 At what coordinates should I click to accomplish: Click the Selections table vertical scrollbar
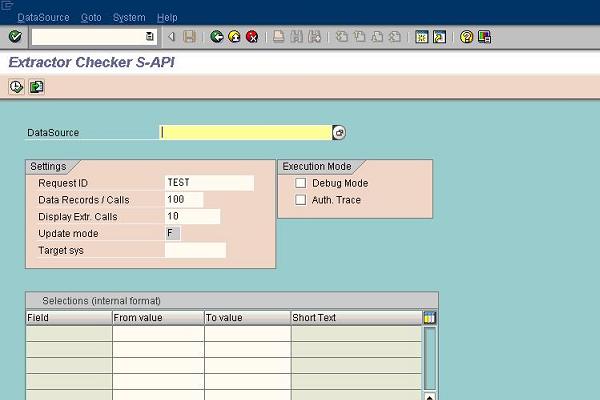[x=430, y=360]
